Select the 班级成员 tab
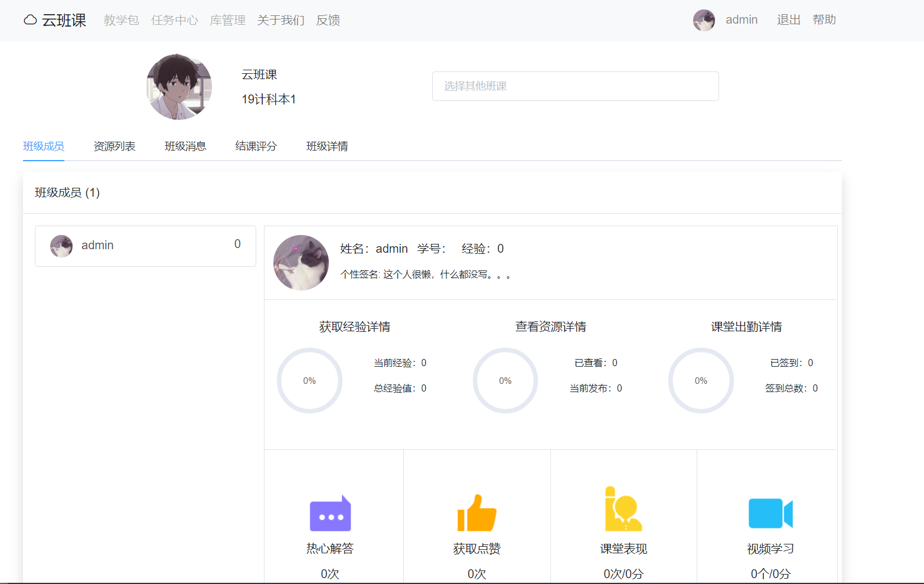 pyautogui.click(x=44, y=146)
